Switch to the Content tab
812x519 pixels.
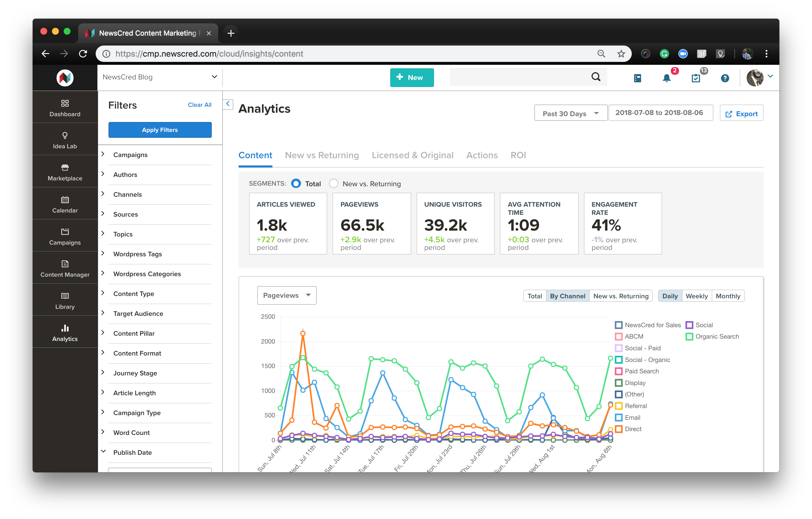[255, 155]
